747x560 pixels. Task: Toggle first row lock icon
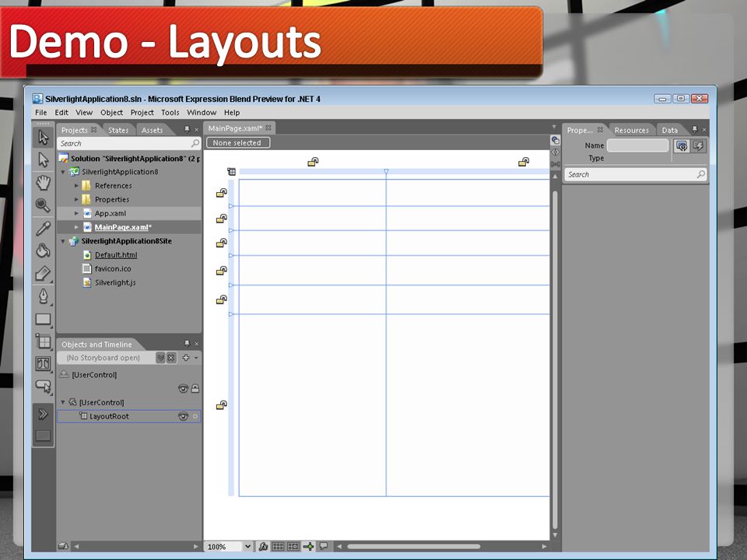tap(222, 193)
